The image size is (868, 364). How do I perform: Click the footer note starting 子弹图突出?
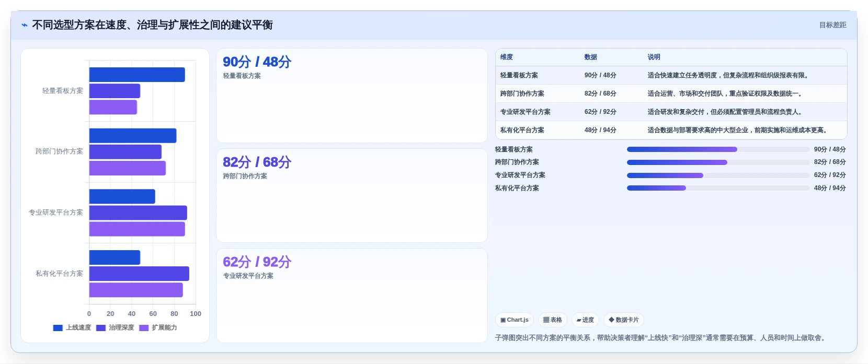point(662,338)
